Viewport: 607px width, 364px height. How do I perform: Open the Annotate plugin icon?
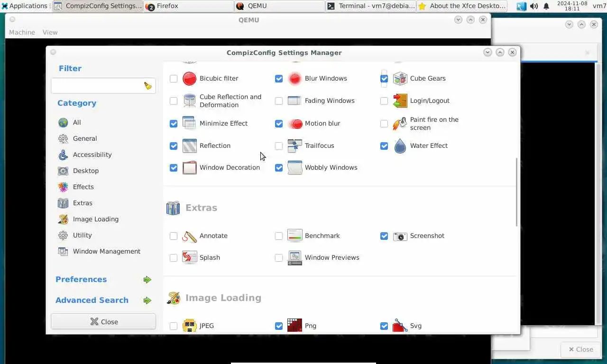point(189,236)
